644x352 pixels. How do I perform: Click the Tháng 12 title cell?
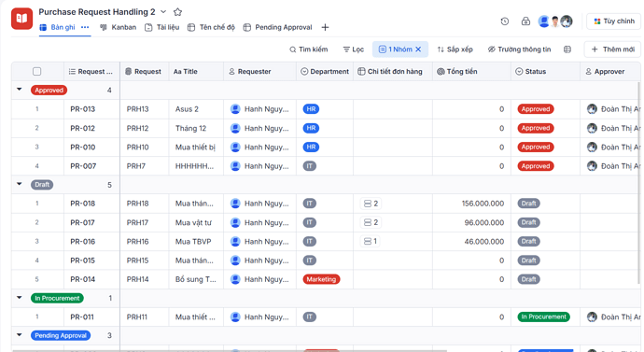(196, 128)
